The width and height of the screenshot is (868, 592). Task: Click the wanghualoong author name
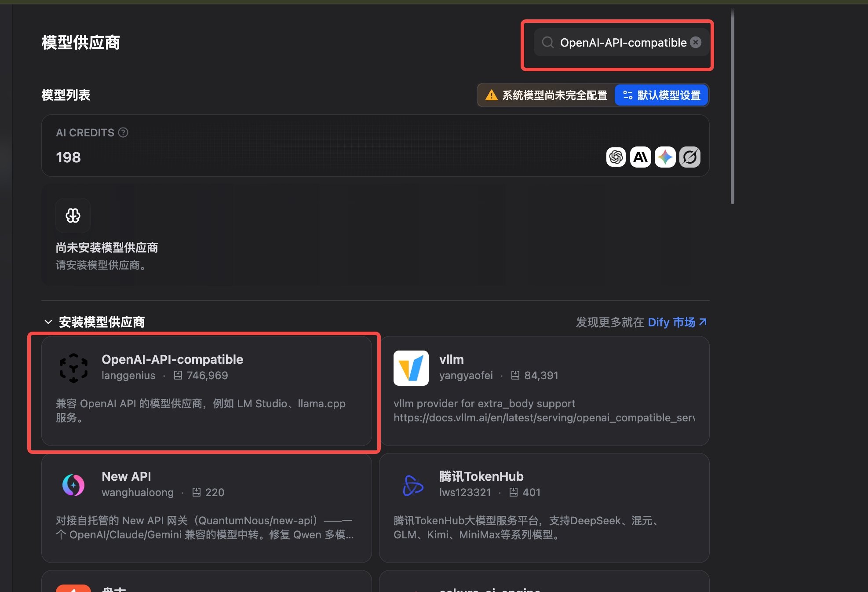(x=138, y=493)
